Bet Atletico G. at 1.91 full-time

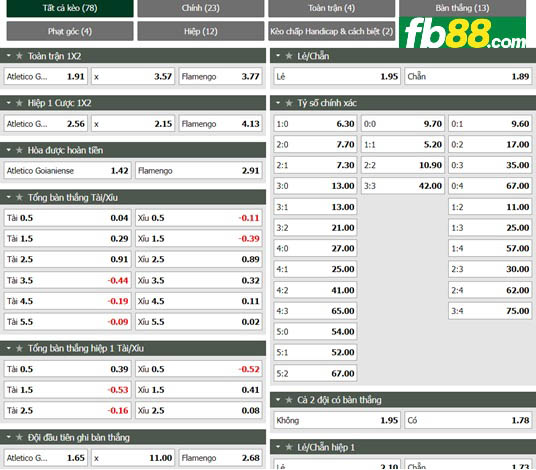(x=45, y=76)
